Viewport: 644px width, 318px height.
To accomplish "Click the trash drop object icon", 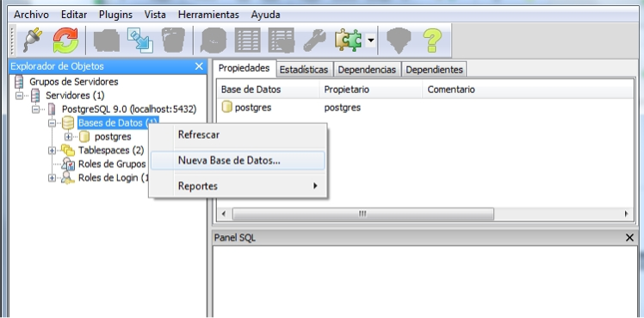I will pyautogui.click(x=174, y=41).
